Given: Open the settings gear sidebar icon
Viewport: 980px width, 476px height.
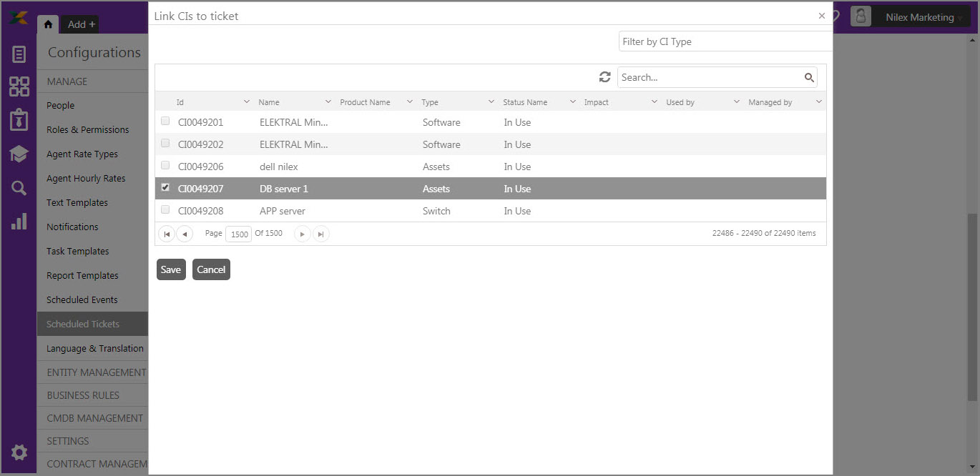Looking at the screenshot, I should (x=19, y=452).
